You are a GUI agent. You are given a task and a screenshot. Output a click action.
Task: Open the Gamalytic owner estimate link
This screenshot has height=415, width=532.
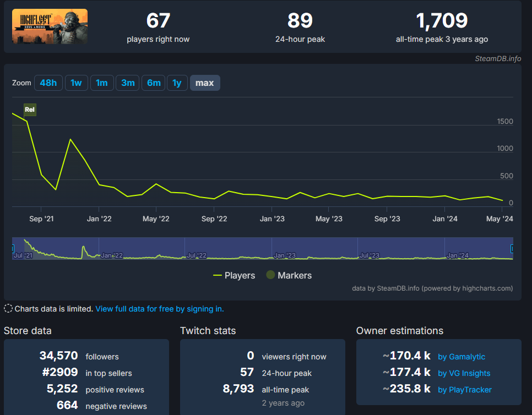pos(462,357)
